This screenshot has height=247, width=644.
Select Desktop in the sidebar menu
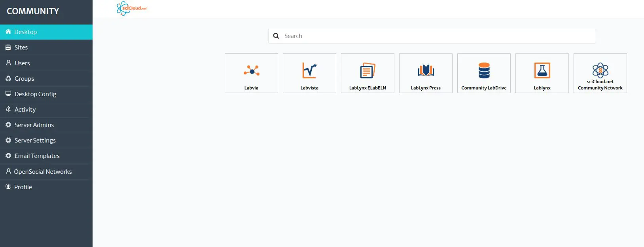pos(46,32)
